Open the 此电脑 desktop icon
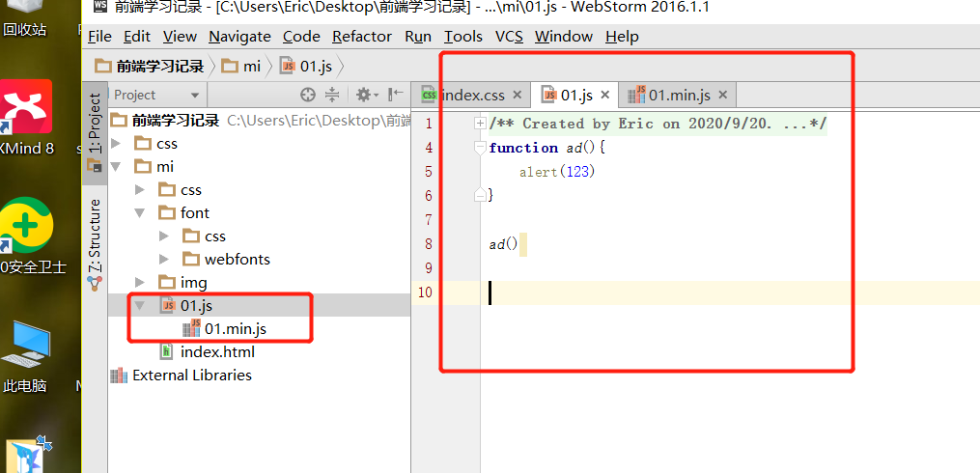Viewport: 980px width, 473px height. pyautogui.click(x=25, y=356)
